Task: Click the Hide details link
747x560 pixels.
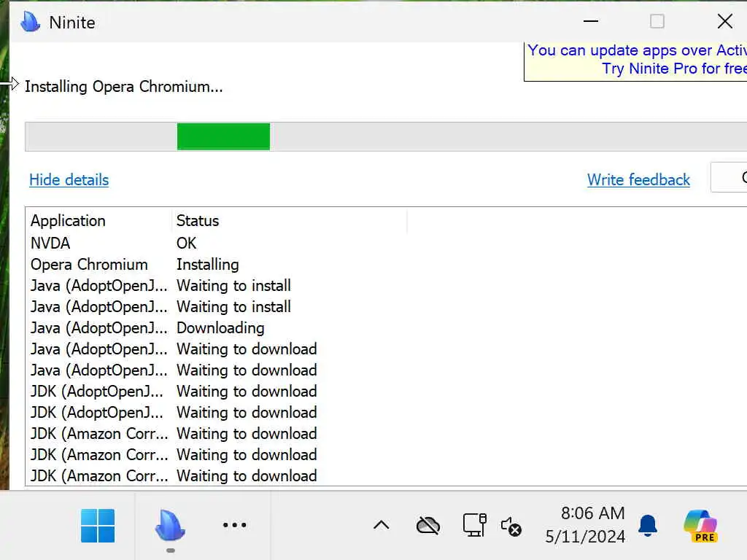Action: 69,180
